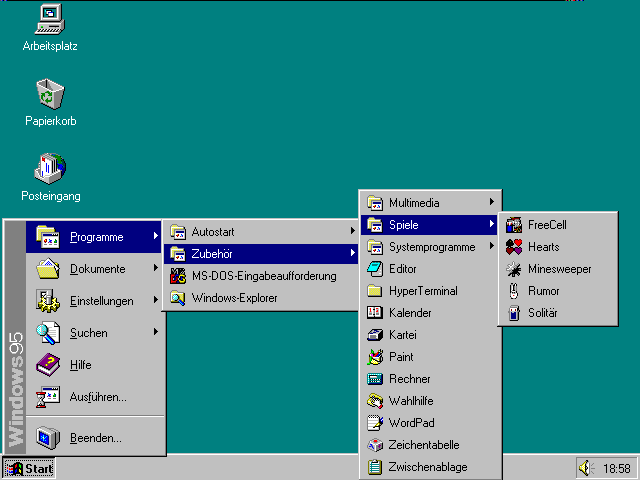This screenshot has width=640, height=480.
Task: Click the Zeichentabelle character map icon
Action: click(375, 445)
